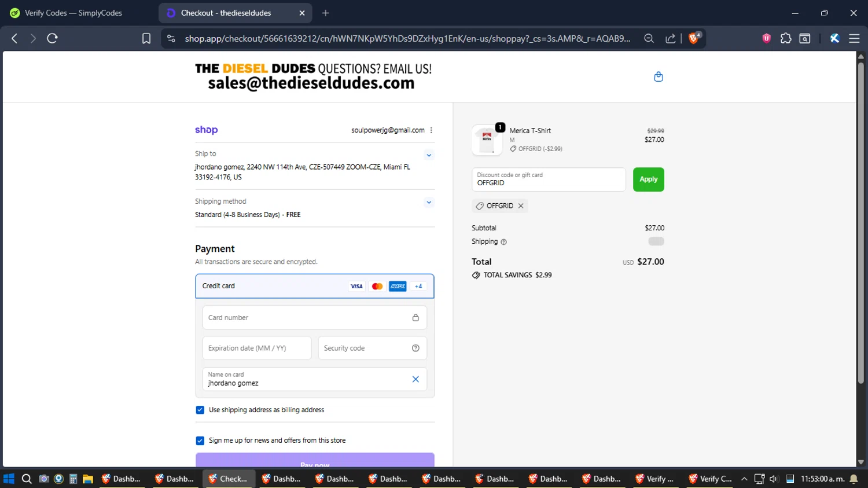Open account options three-dot menu
This screenshot has width=868, height=488.
(431, 130)
